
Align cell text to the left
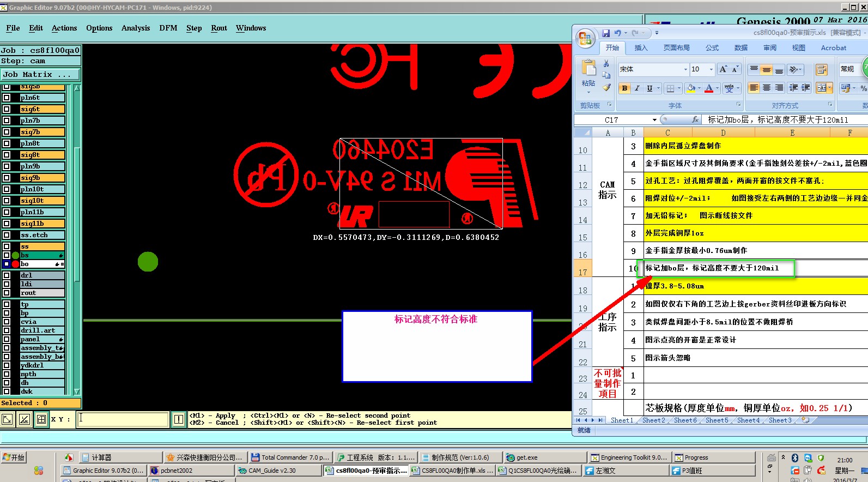[x=754, y=88]
